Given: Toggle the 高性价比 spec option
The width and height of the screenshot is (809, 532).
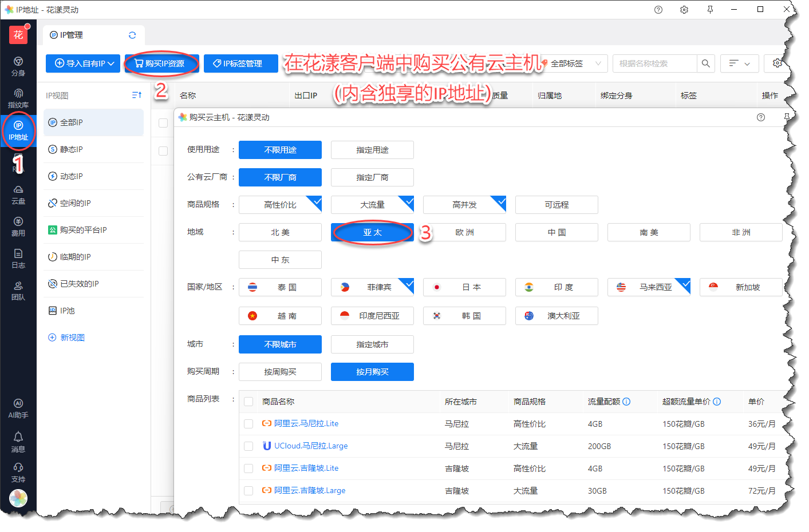Looking at the screenshot, I should pyautogui.click(x=280, y=205).
